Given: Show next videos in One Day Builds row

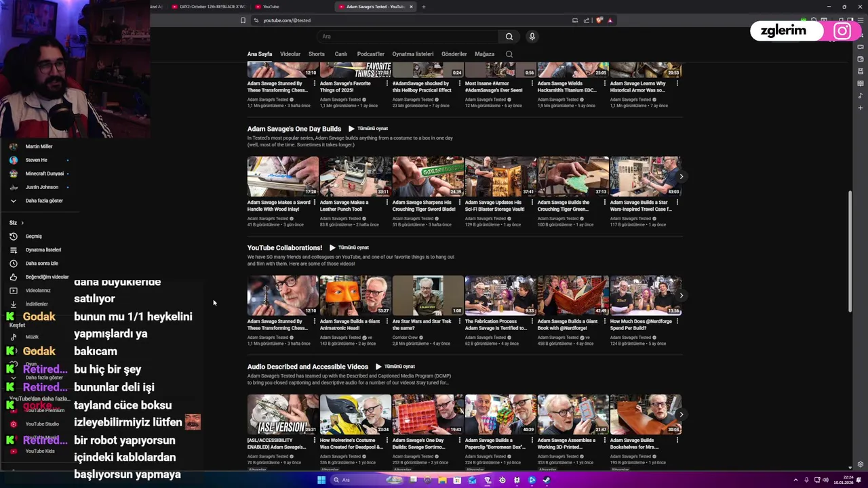Looking at the screenshot, I should pyautogui.click(x=682, y=176).
